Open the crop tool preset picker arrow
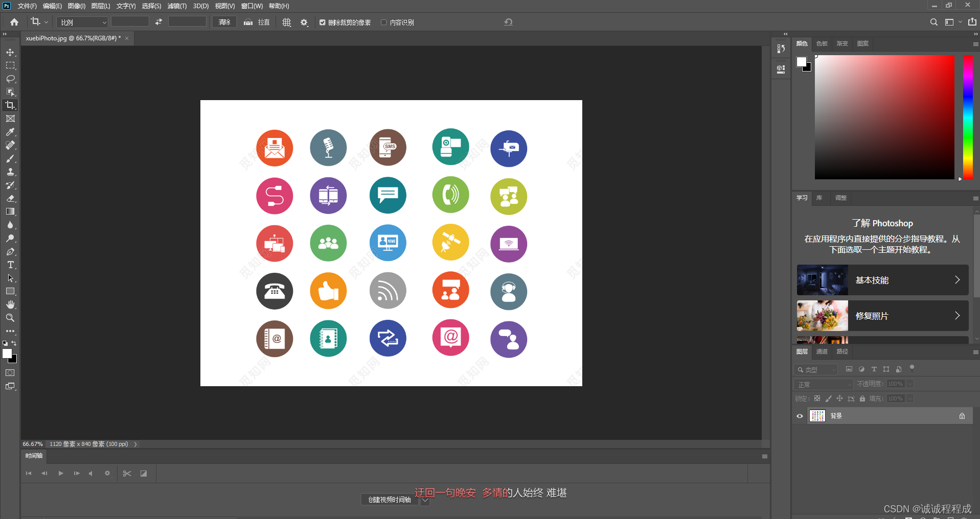The height and width of the screenshot is (519, 980). point(46,22)
